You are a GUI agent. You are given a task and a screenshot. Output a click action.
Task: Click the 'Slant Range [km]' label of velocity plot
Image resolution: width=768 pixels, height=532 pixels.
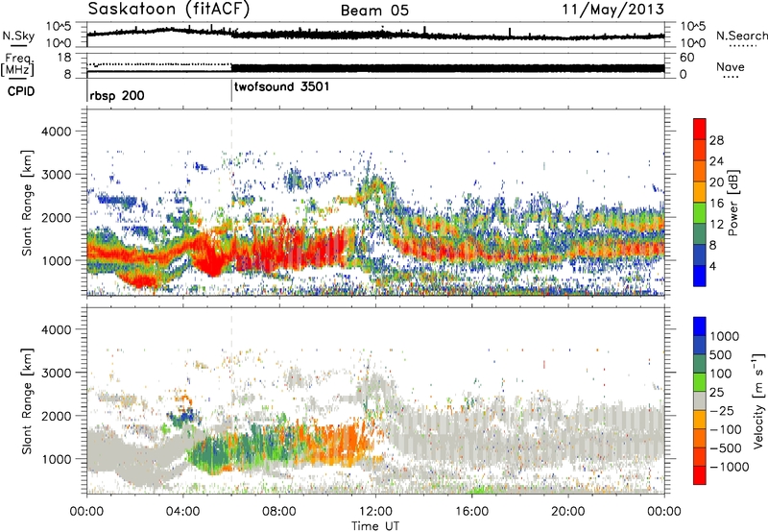[27, 400]
